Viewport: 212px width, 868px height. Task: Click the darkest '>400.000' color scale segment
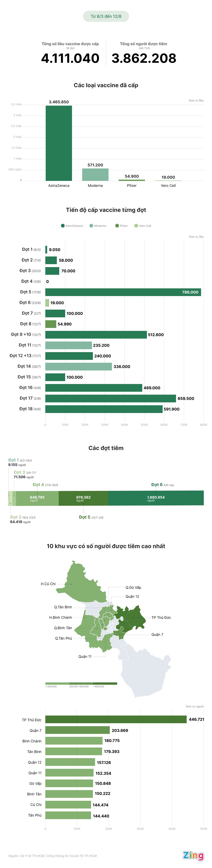pyautogui.click(x=105, y=684)
